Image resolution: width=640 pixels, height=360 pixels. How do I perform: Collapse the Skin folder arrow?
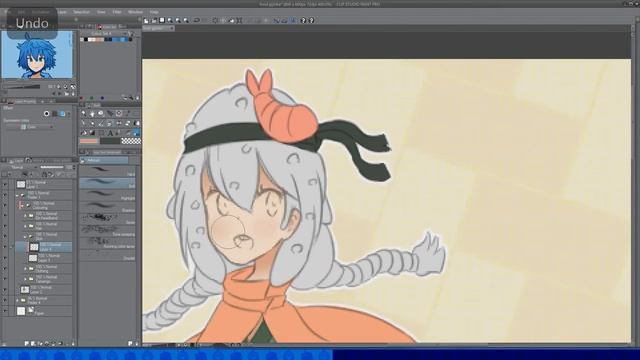click(x=25, y=237)
